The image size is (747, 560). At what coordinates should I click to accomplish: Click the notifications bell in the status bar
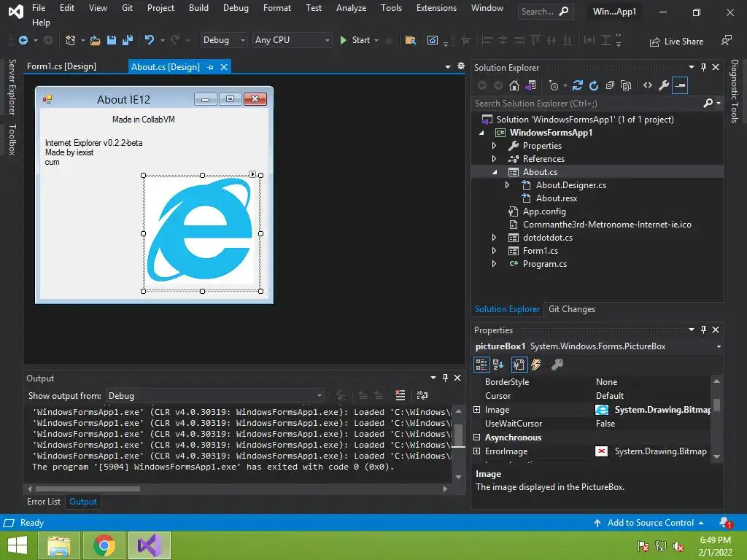725,523
